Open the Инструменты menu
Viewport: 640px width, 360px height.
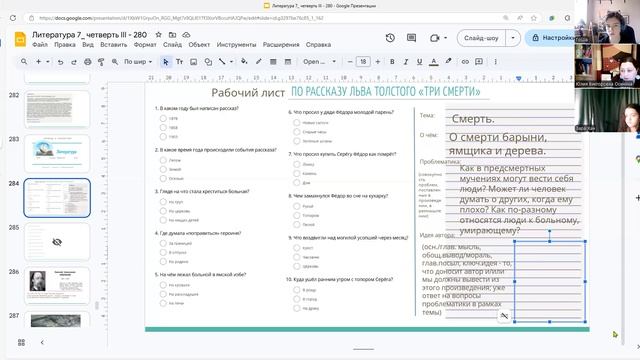coord(236,45)
